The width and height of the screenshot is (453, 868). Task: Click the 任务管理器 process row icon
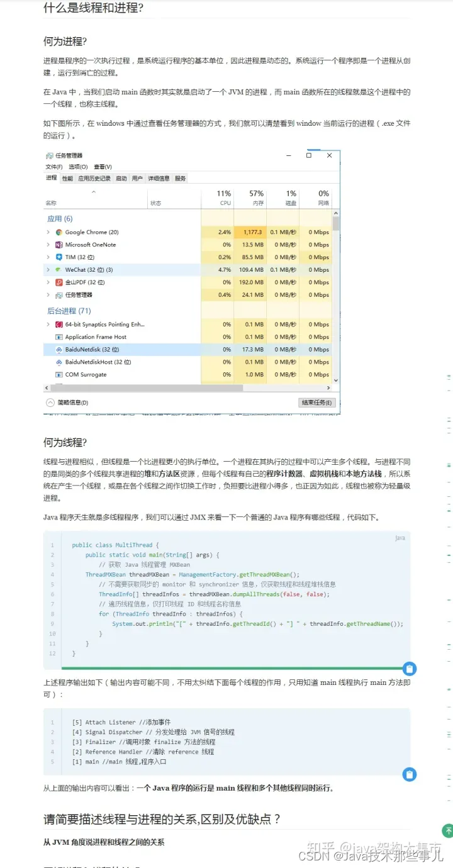point(59,295)
